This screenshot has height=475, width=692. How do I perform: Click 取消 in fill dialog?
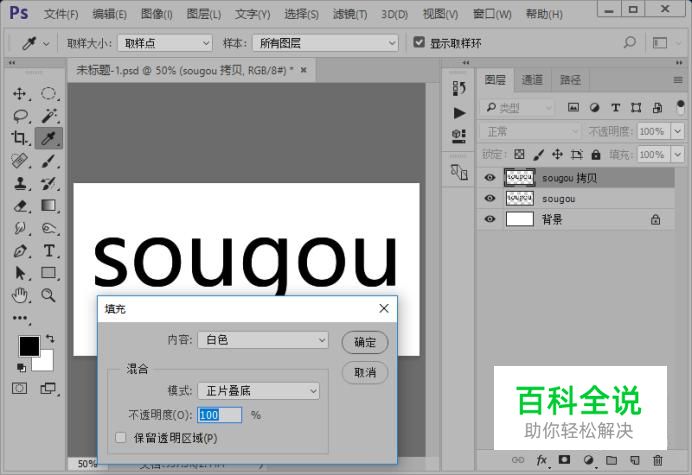click(x=365, y=373)
